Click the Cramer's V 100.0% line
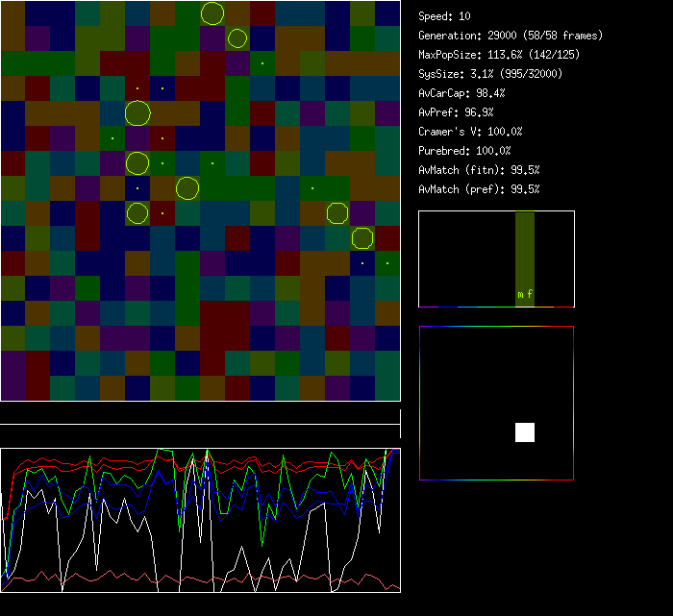 471,132
